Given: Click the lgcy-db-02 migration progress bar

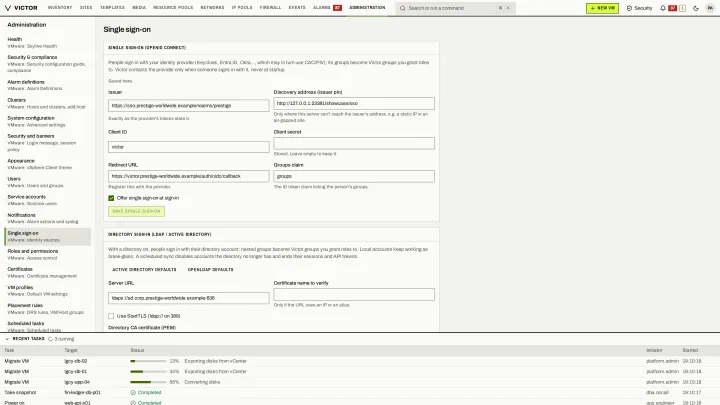Looking at the screenshot, I should [x=148, y=361].
